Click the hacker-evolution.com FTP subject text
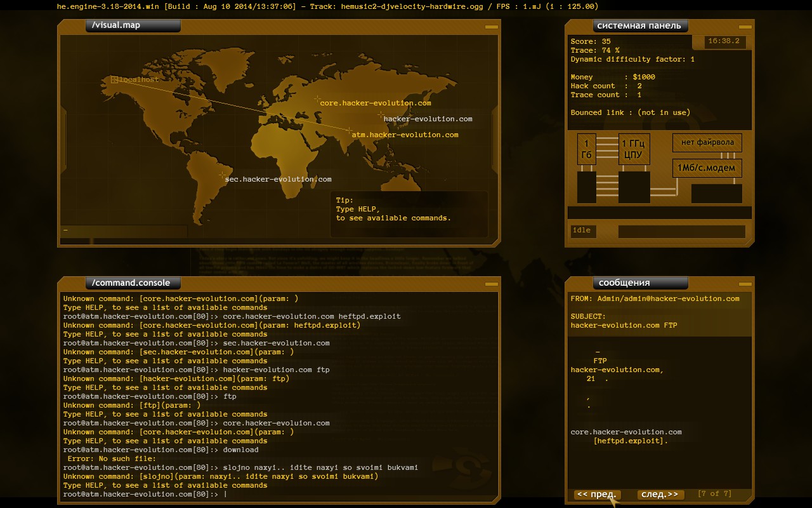Image resolution: width=812 pixels, height=508 pixels. click(x=624, y=325)
